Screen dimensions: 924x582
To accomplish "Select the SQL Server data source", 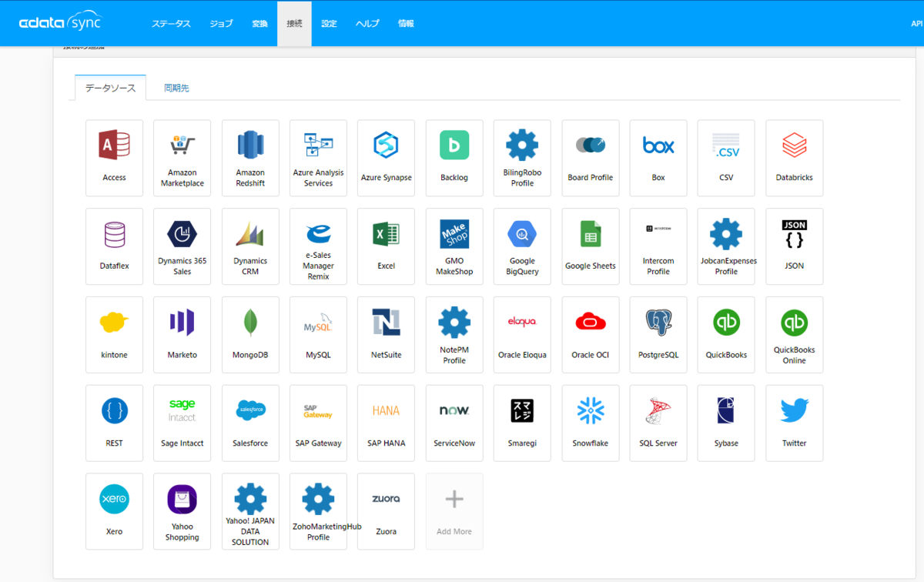I will coord(658,423).
